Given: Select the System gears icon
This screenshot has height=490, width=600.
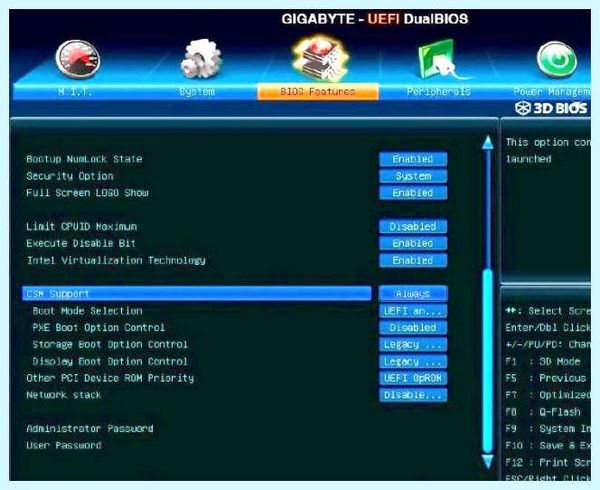Looking at the screenshot, I should click(x=201, y=58).
